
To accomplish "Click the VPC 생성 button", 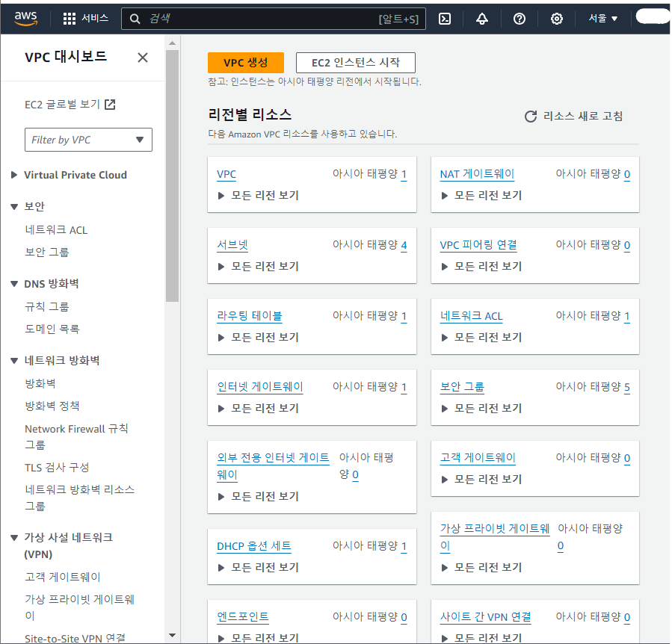I will point(246,63).
